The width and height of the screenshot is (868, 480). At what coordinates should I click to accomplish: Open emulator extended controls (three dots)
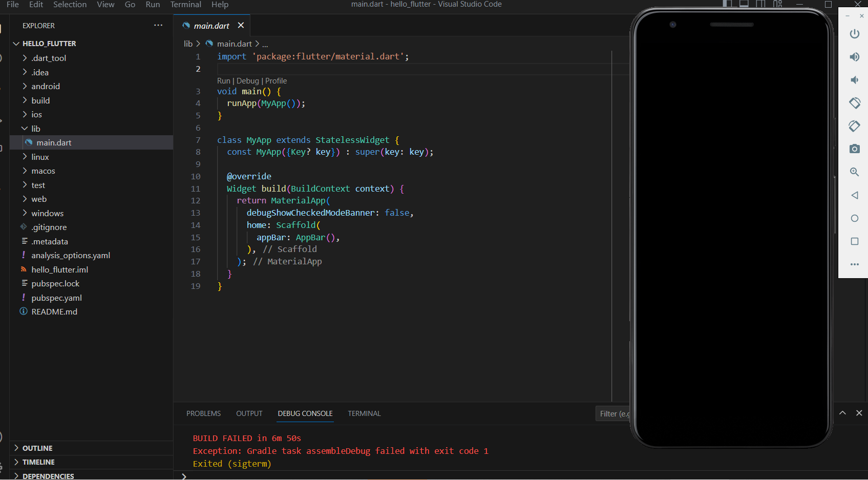pyautogui.click(x=854, y=264)
